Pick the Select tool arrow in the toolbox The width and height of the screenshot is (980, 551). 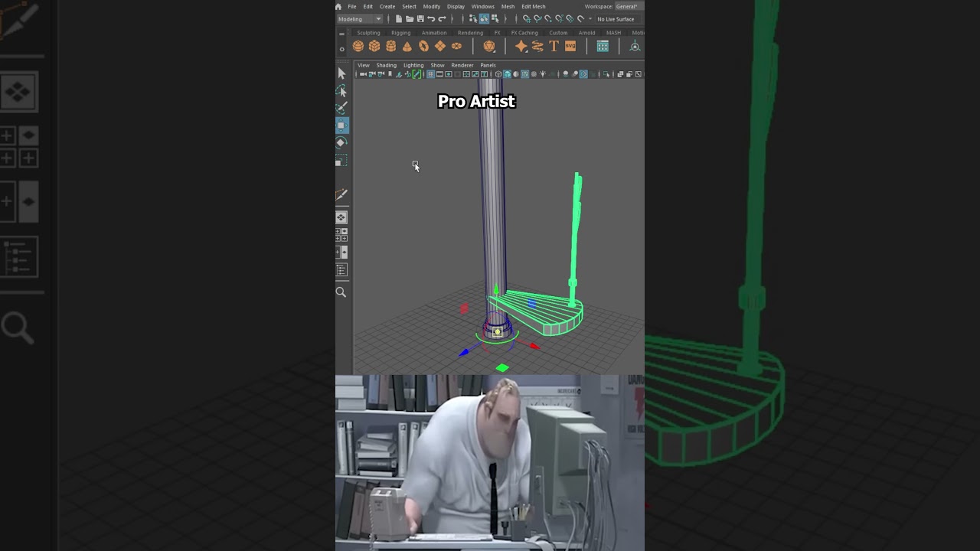[x=341, y=73]
